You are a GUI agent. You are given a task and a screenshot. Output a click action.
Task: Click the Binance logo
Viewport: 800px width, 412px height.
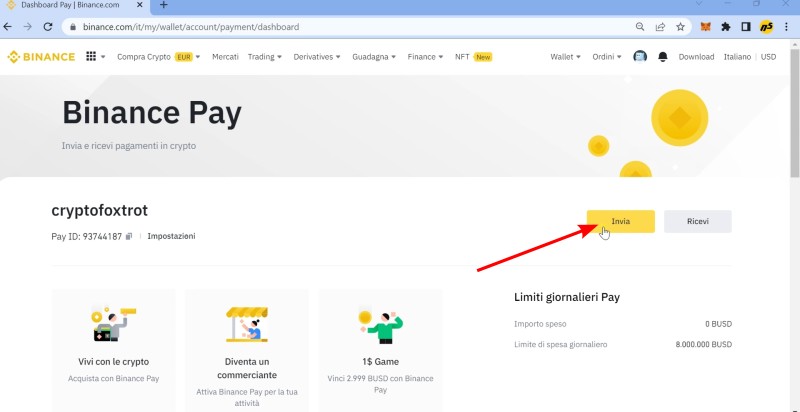tap(41, 57)
